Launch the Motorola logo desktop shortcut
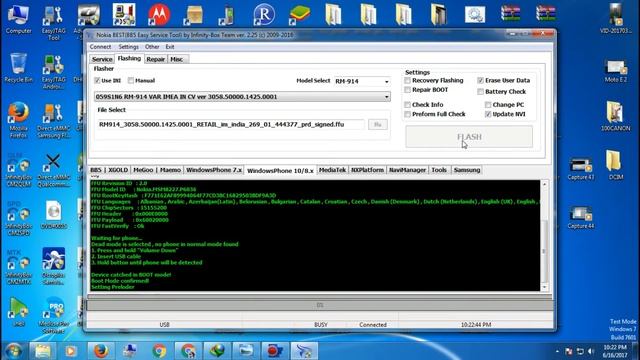The height and width of the screenshot is (360, 640). 159,15
